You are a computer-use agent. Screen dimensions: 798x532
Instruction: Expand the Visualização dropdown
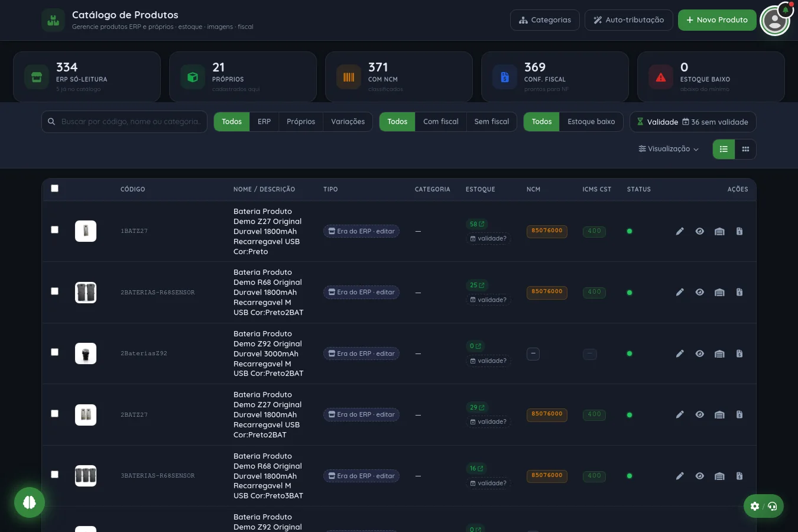(669, 149)
